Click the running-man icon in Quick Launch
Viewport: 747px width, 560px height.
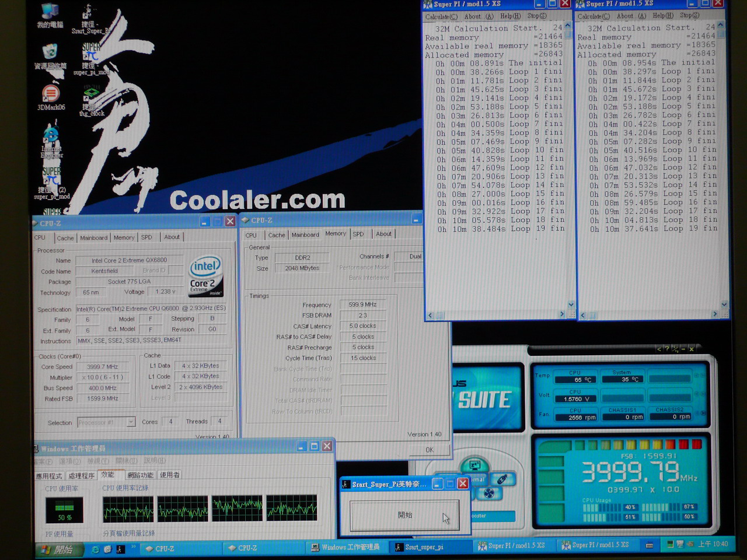pyautogui.click(x=120, y=549)
